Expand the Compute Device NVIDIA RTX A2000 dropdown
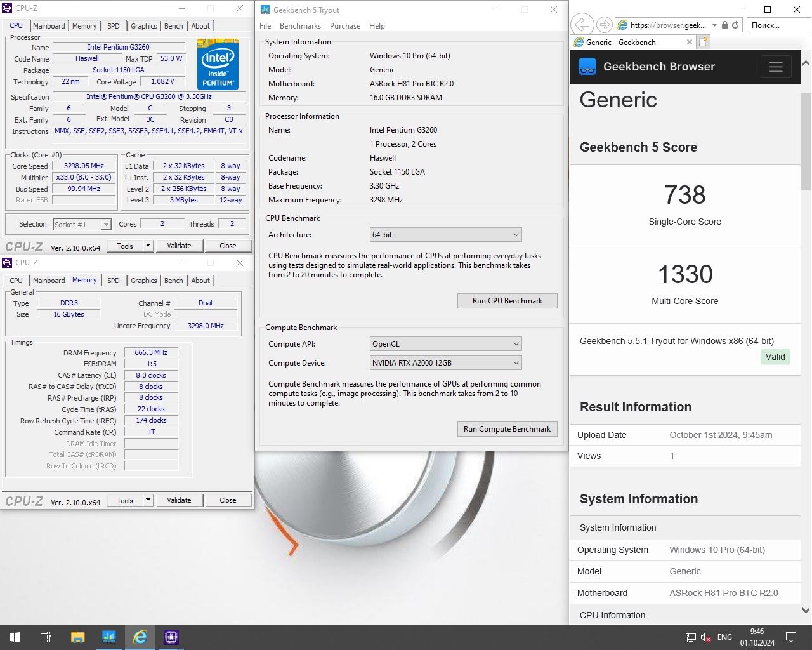 point(516,363)
